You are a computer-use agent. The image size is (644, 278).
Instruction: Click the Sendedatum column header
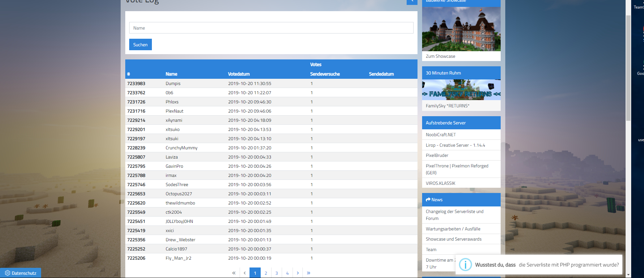pyautogui.click(x=381, y=74)
